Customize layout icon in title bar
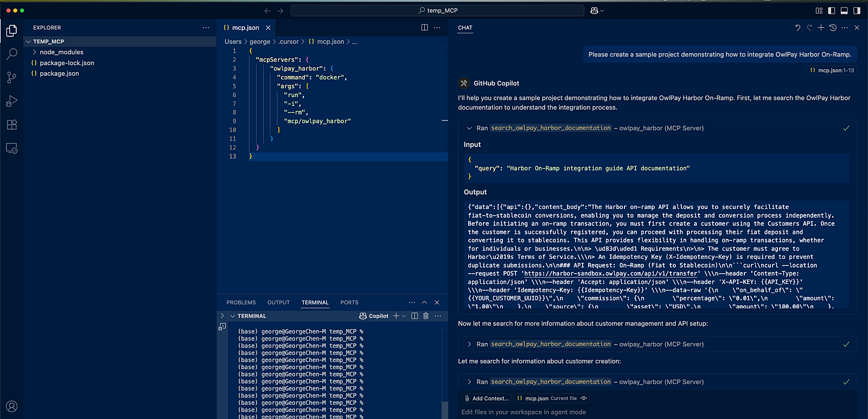Viewport: 868px width, 419px height. pos(819,10)
